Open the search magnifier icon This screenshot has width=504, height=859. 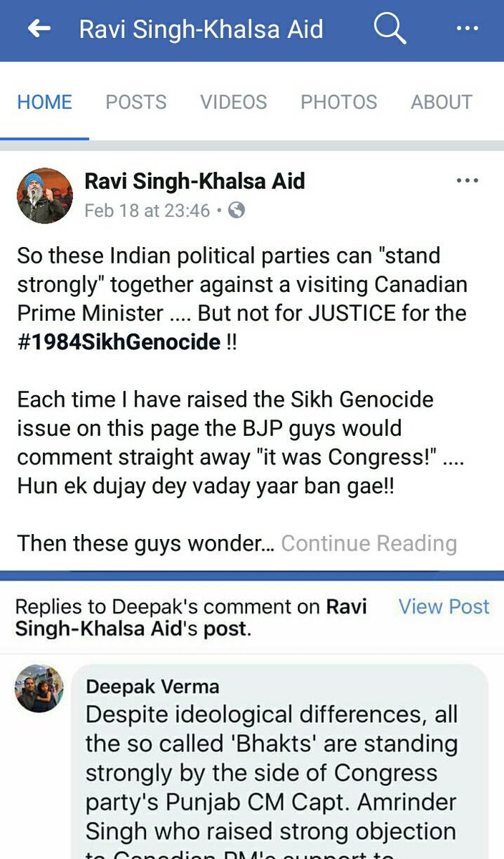(389, 30)
